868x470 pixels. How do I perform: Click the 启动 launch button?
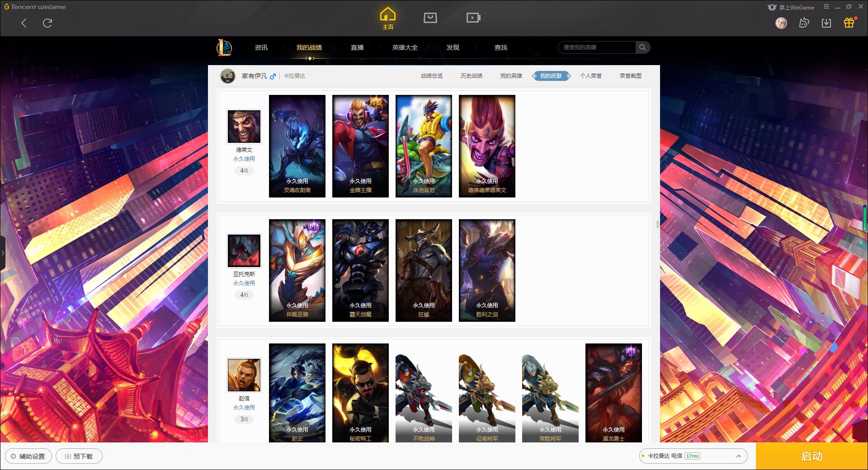point(811,456)
